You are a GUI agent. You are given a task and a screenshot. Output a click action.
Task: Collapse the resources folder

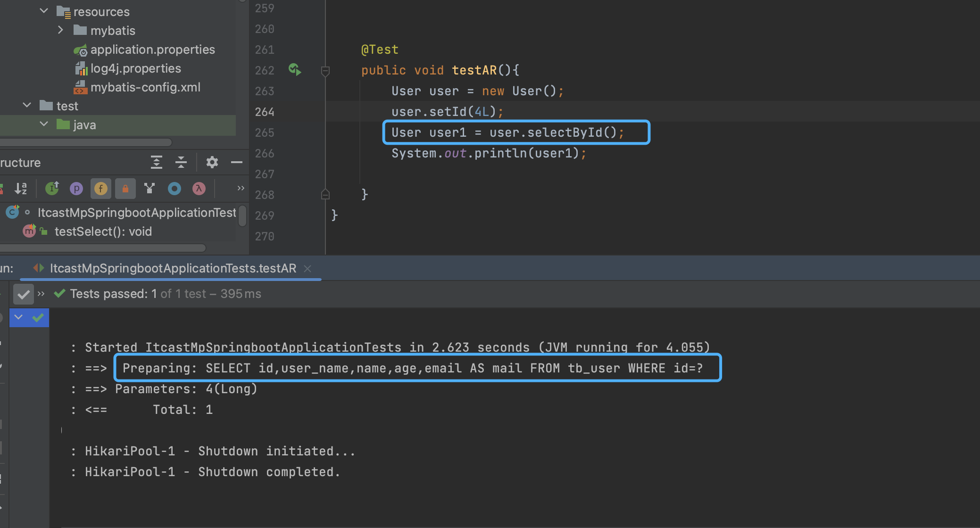(44, 11)
